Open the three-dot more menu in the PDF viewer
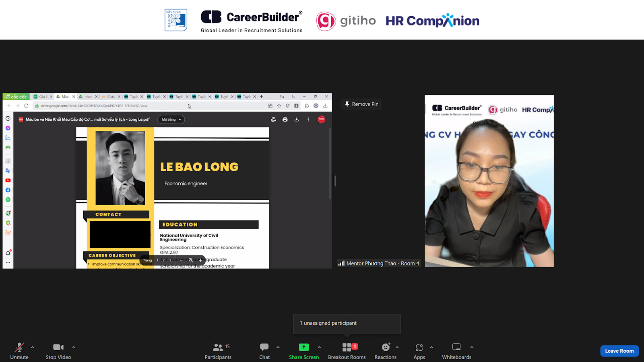 (x=308, y=119)
